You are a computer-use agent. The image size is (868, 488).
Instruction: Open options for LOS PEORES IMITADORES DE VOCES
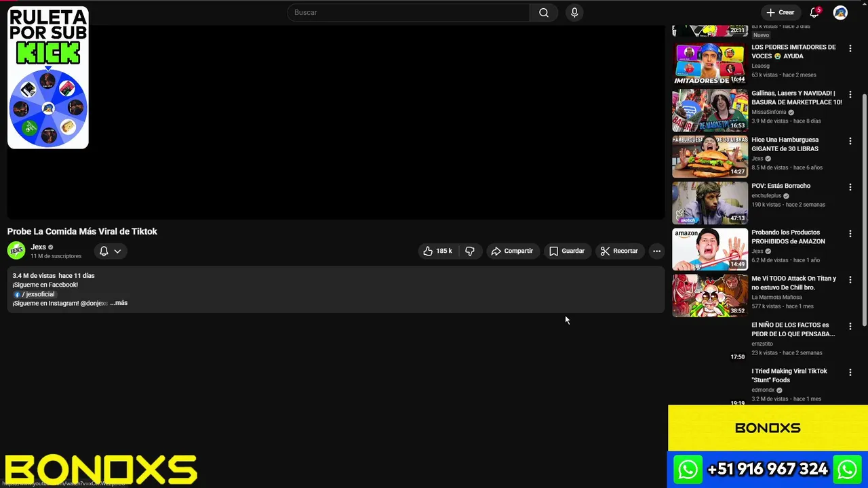pos(850,48)
